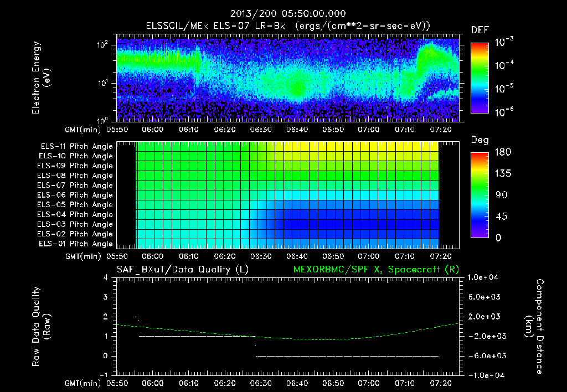
Task: Select the 'ELSSCIL/MEx ELS-07 LR-Bk' plot title
Action: 215,26
